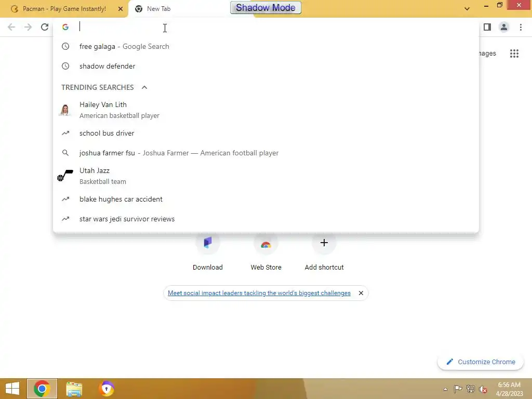Open the Web Store shortcut
This screenshot has width=532, height=399.
(266, 252)
